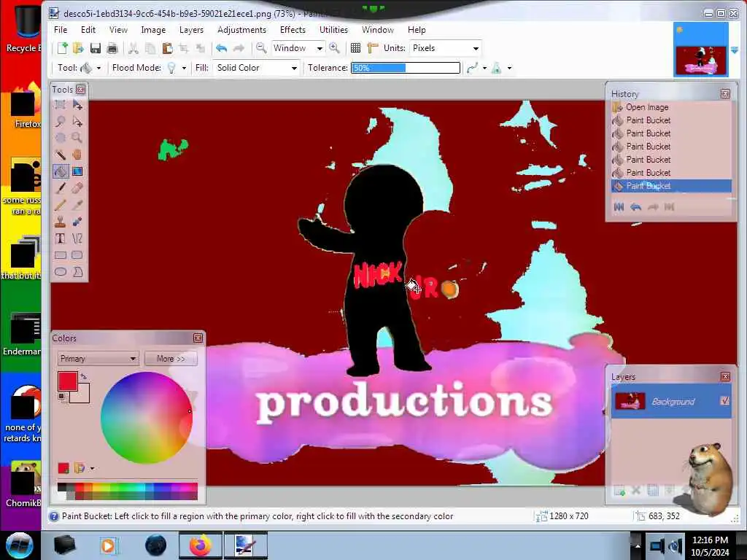
Task: Open the Effects menu
Action: pyautogui.click(x=293, y=29)
